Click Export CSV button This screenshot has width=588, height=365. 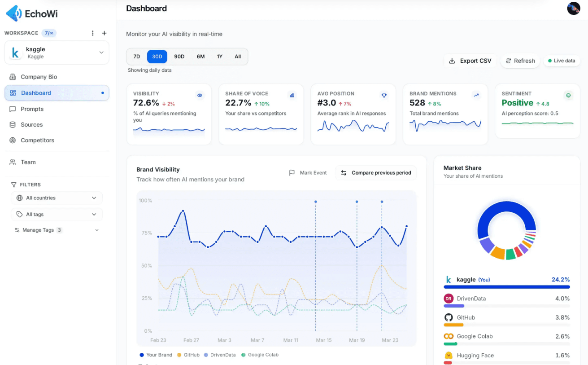(470, 61)
